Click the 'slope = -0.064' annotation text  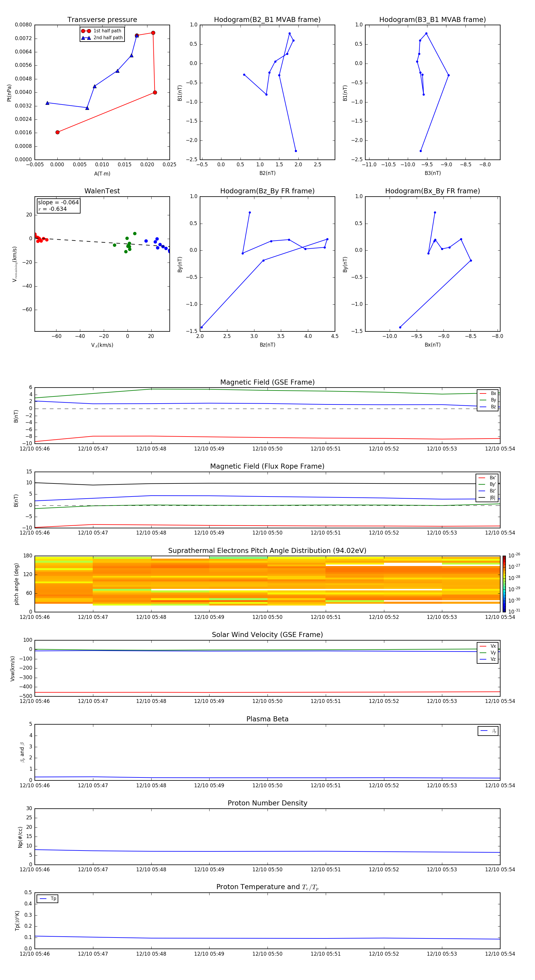click(x=58, y=203)
